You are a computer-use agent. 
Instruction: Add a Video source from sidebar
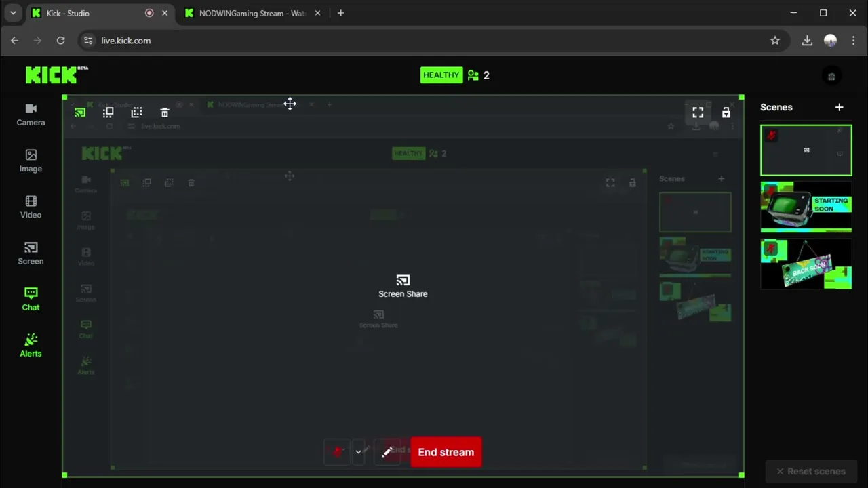coord(31,207)
